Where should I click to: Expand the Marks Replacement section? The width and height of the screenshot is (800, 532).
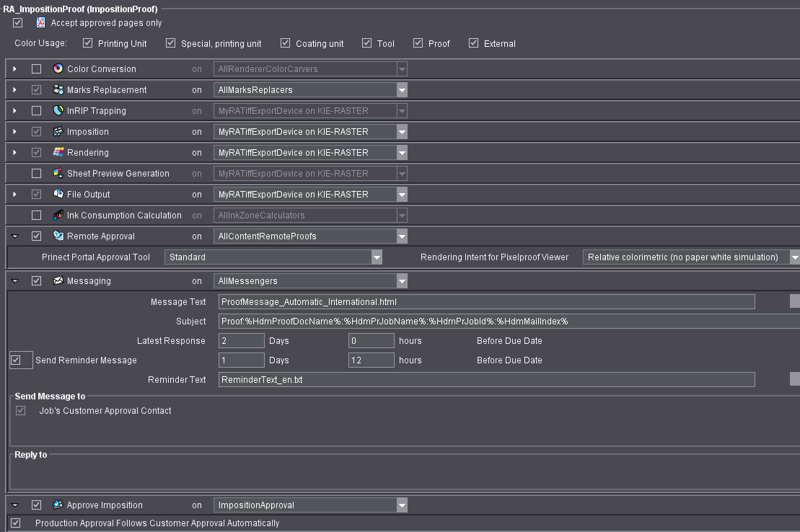tap(14, 90)
